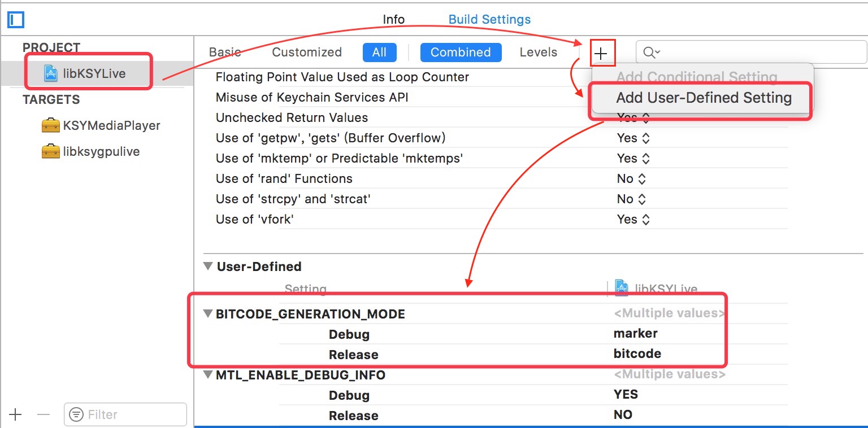Show Customized build settings
This screenshot has height=428, width=868.
click(307, 53)
